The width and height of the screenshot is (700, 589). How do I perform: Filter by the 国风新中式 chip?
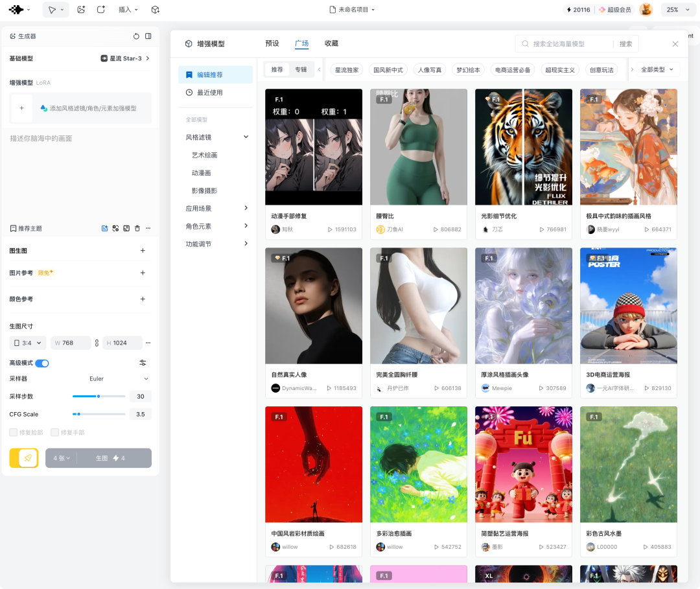(388, 69)
